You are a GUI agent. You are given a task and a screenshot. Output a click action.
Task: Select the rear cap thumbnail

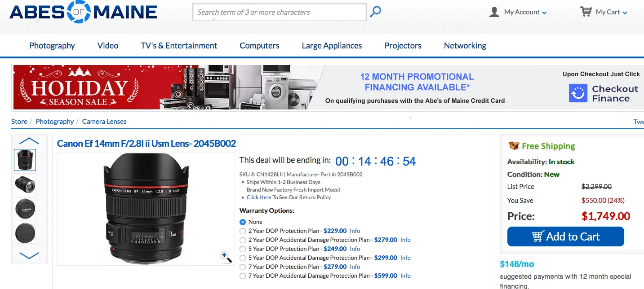coord(25,233)
